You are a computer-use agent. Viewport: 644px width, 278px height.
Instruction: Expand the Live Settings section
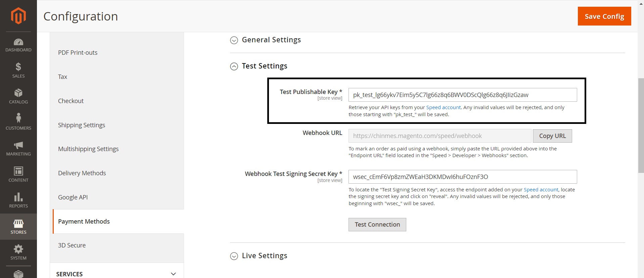click(259, 256)
